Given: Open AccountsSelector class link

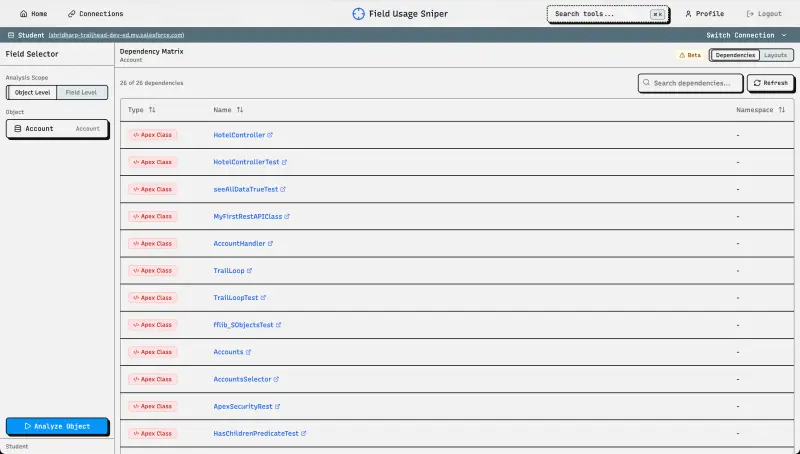Looking at the screenshot, I should coord(242,380).
